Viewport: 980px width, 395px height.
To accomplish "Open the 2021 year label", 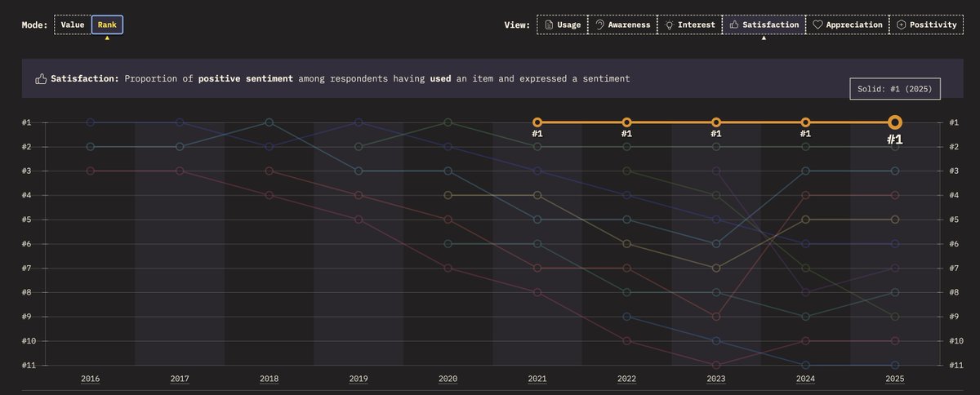I will click(537, 379).
